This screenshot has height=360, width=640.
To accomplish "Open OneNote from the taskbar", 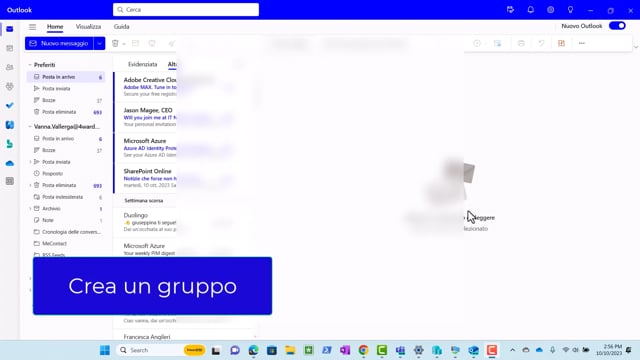I will coord(345,350).
